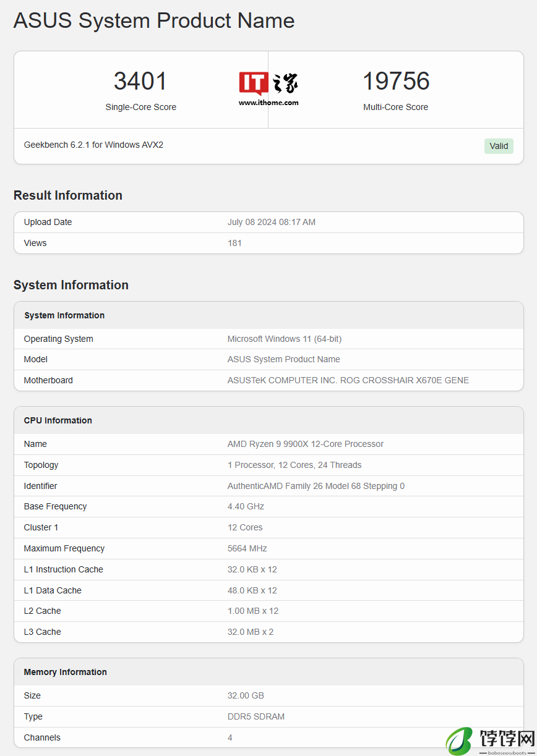The width and height of the screenshot is (537, 756).
Task: Click the System Information section heading
Action: pyautogui.click(x=71, y=285)
